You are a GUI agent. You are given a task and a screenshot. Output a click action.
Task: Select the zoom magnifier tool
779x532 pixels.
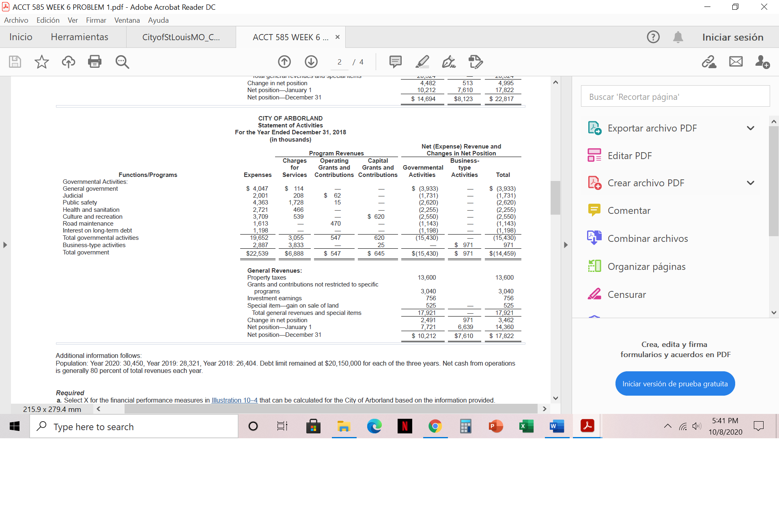[122, 62]
